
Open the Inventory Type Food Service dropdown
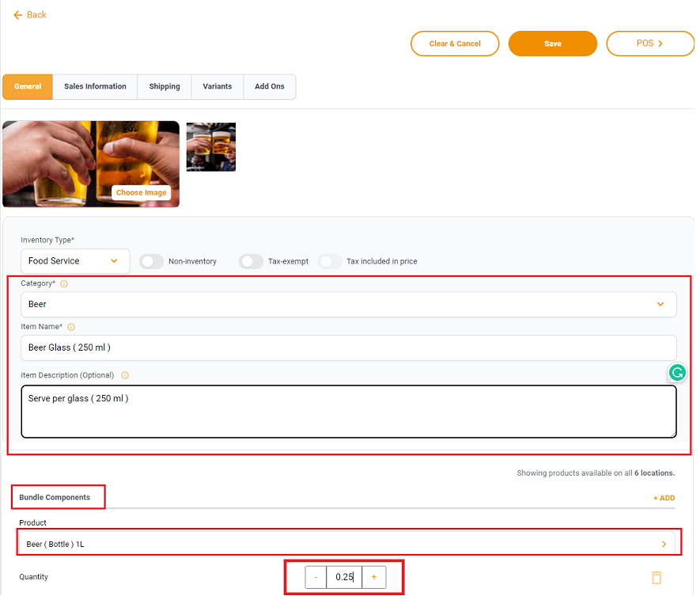pyautogui.click(x=75, y=261)
